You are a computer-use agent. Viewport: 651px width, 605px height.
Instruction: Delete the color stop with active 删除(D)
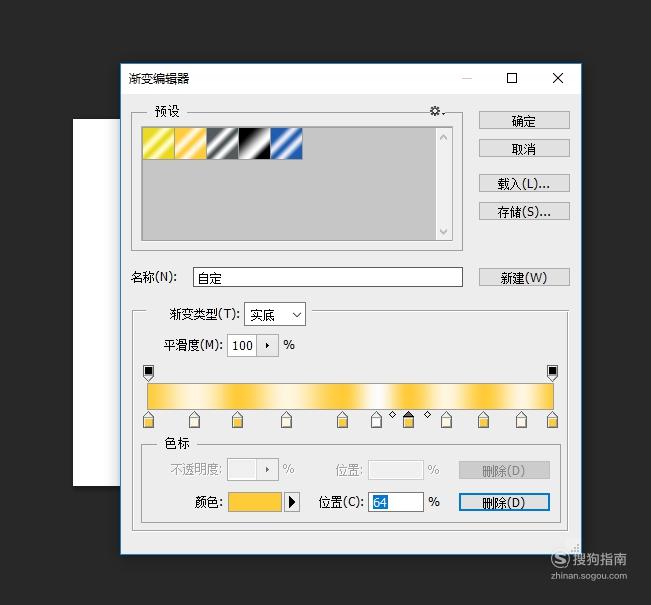click(504, 502)
